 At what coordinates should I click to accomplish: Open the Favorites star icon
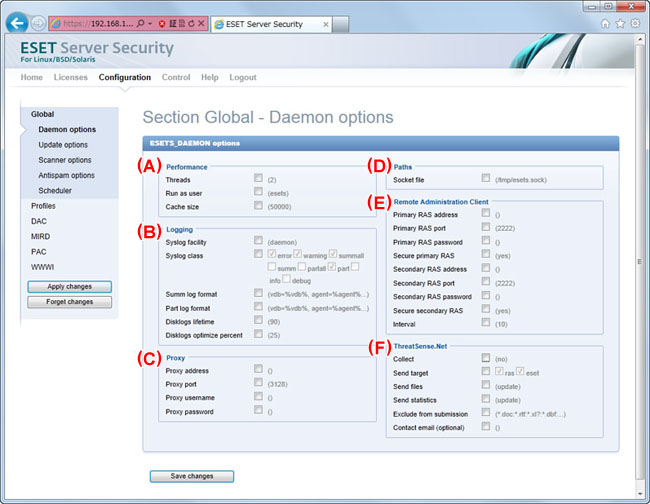[620, 24]
